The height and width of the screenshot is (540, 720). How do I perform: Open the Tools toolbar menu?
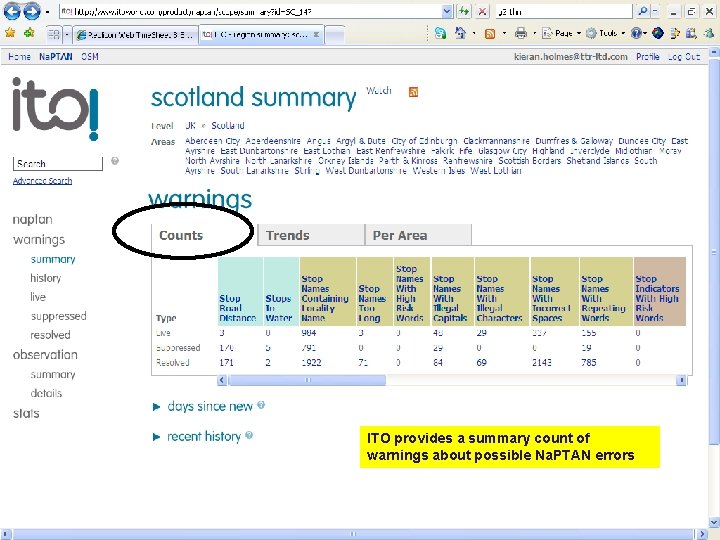(x=605, y=33)
